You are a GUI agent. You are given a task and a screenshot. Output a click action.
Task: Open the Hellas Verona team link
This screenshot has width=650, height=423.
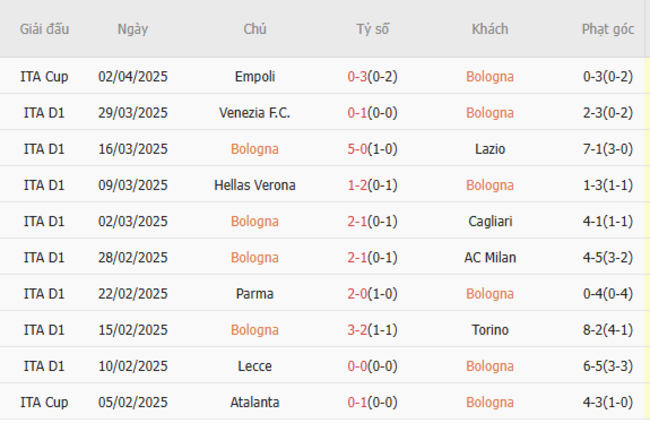(254, 185)
